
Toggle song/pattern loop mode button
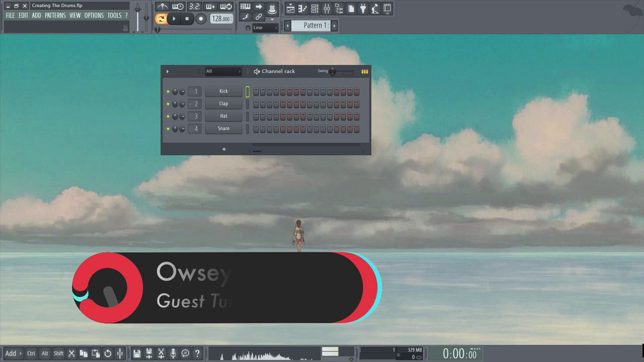[161, 19]
